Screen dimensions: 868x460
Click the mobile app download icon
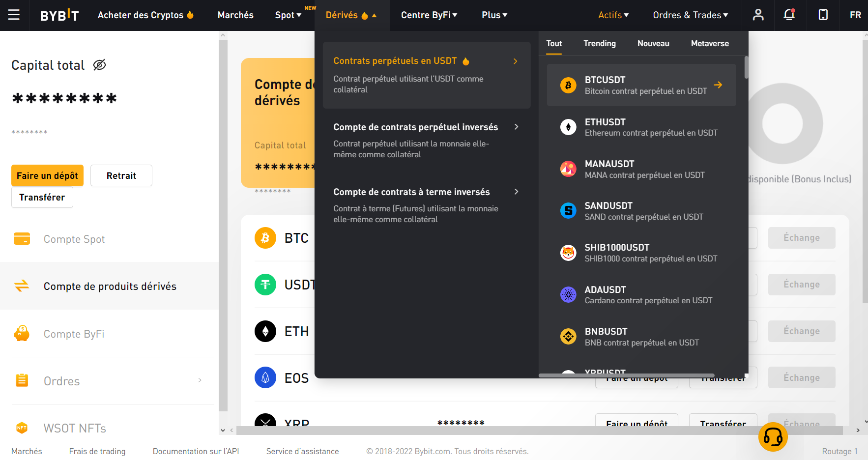tap(823, 15)
